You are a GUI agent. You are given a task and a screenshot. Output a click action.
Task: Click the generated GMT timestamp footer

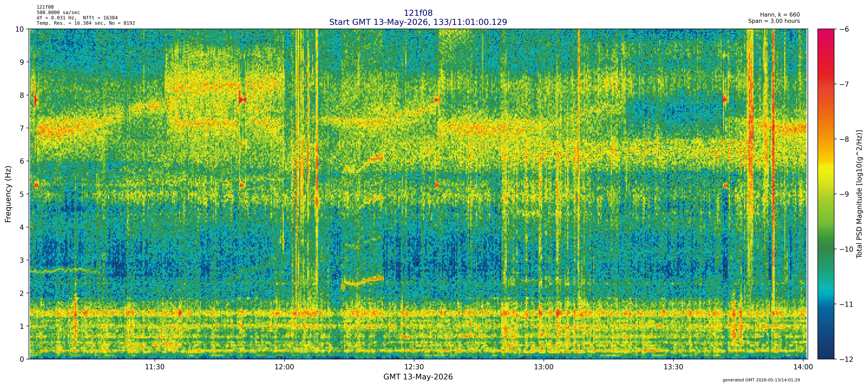pos(761,380)
